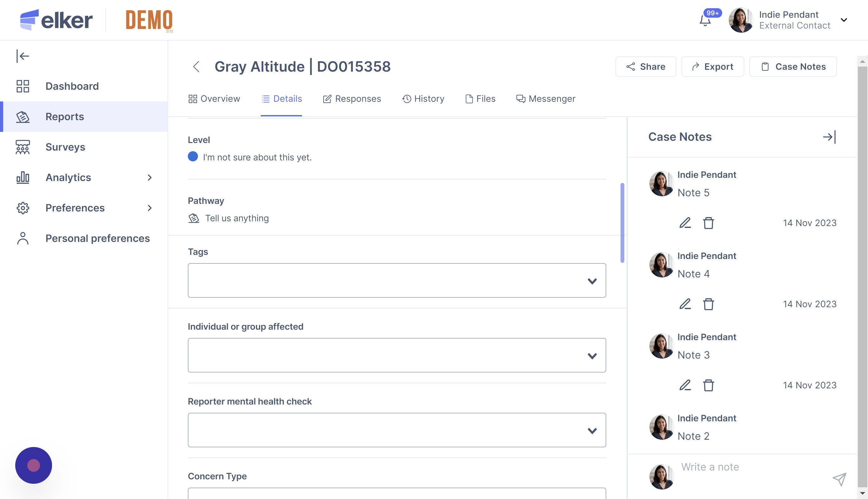Viewport: 868px width, 499px height.
Task: Edit Note 5 with pencil icon
Action: pos(685,223)
